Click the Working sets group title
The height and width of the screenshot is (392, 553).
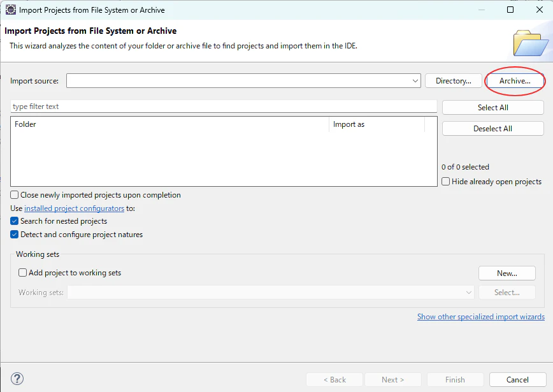click(38, 254)
